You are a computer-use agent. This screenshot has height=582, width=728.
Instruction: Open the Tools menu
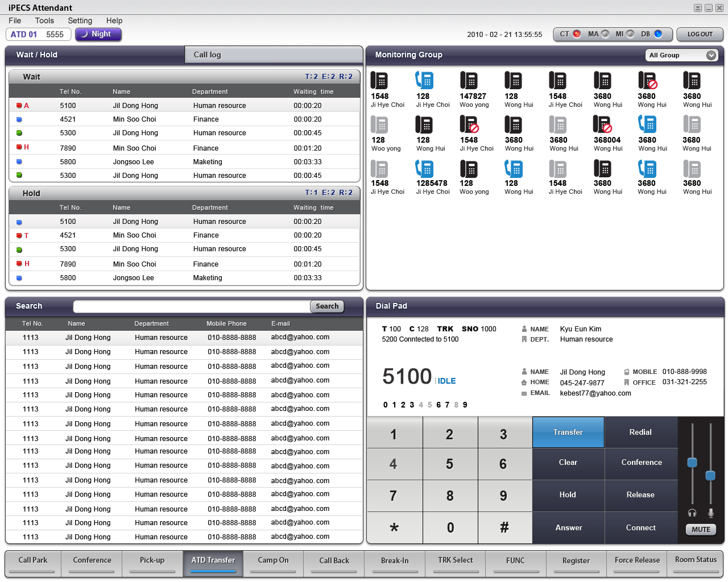point(44,20)
